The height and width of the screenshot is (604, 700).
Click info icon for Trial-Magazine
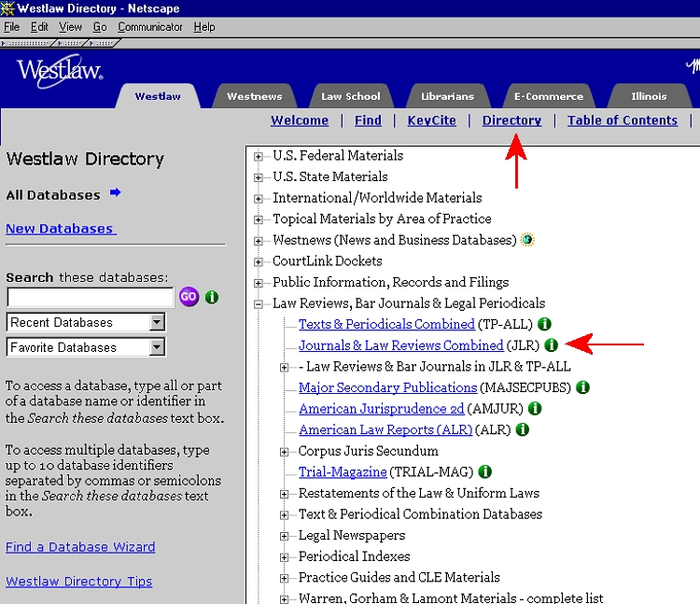pos(484,471)
